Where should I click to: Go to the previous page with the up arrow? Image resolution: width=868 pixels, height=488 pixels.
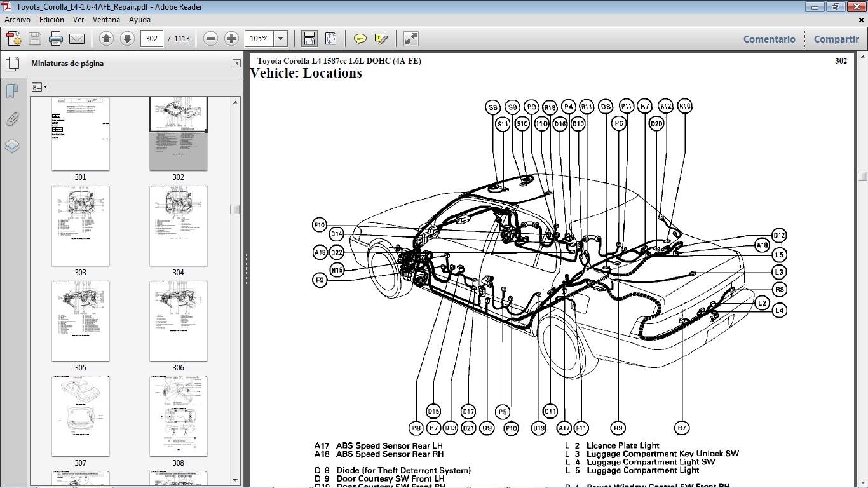pos(106,39)
